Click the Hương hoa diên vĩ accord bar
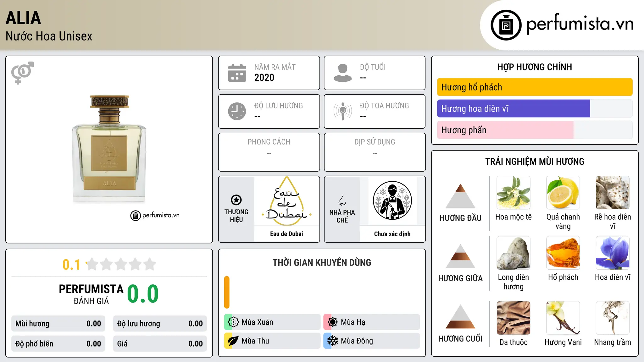The image size is (644, 362). (x=535, y=108)
